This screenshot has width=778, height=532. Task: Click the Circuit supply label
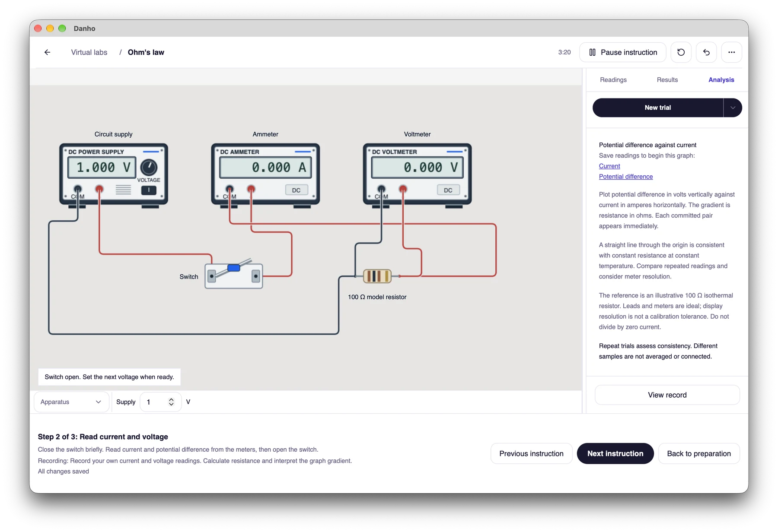(113, 134)
